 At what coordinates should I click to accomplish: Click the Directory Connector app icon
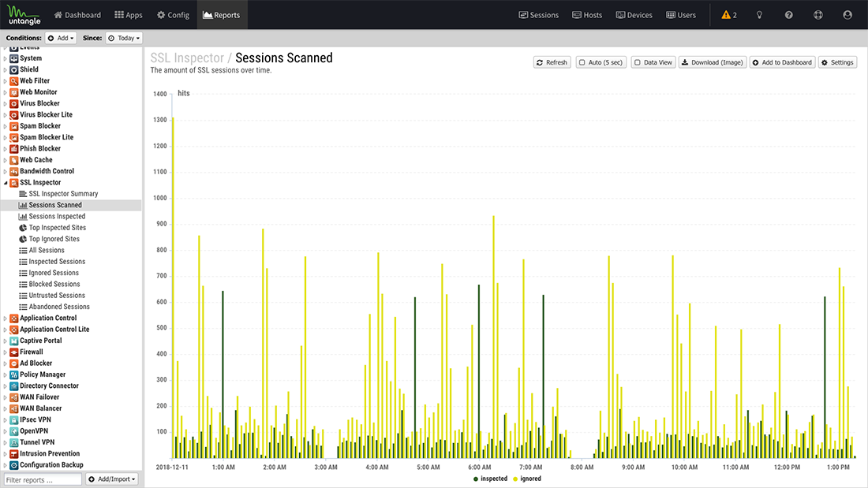tap(14, 386)
